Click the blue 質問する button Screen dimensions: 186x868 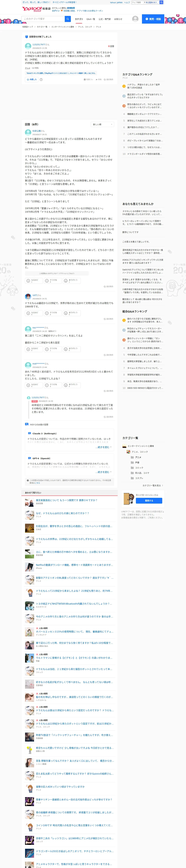149,501
